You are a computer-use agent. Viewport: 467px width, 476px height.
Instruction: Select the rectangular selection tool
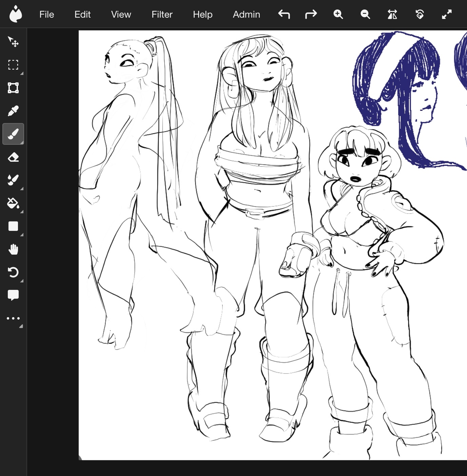[x=13, y=65]
